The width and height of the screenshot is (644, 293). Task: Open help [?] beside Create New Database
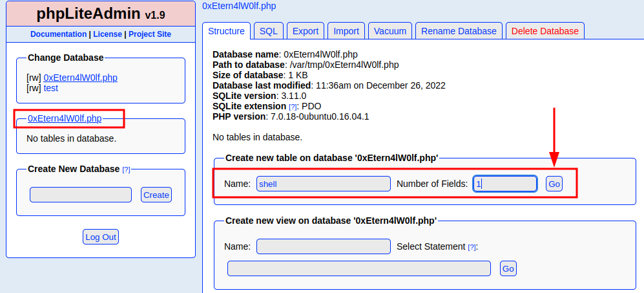pos(126,169)
